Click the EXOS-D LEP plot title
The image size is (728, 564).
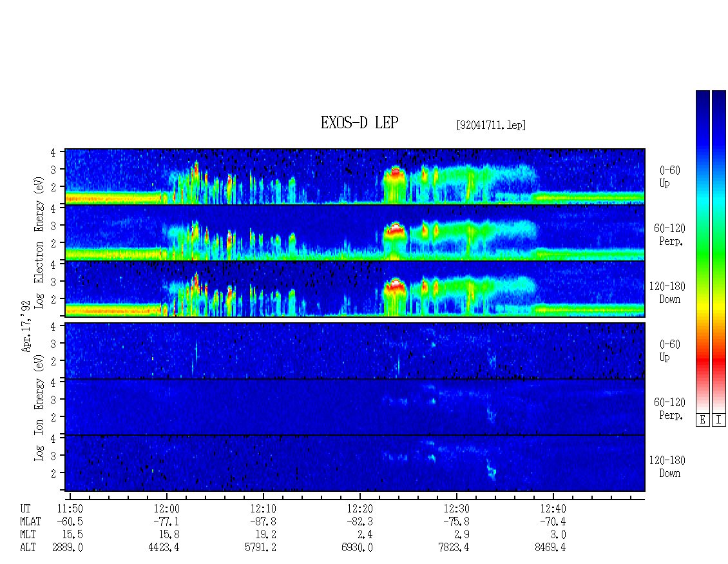point(359,122)
